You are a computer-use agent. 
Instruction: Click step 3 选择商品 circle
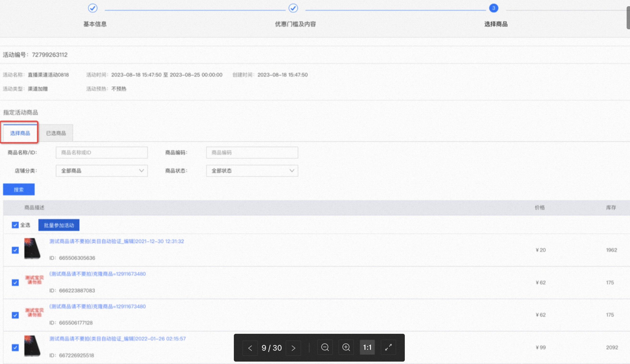point(493,8)
